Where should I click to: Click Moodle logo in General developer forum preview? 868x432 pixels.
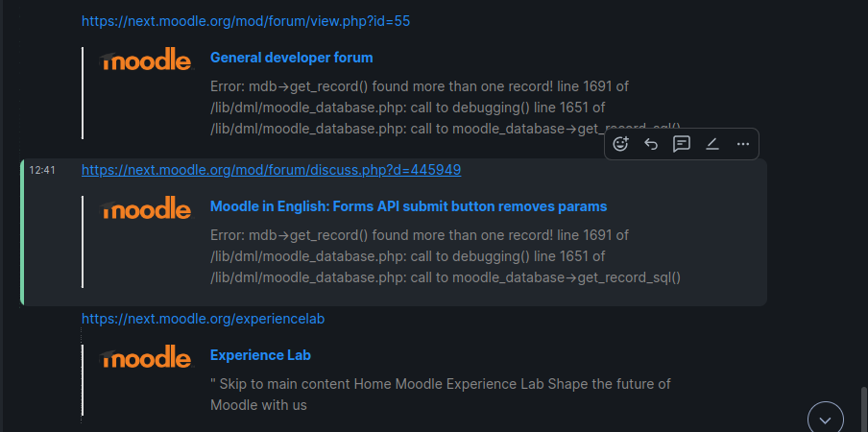click(x=146, y=59)
